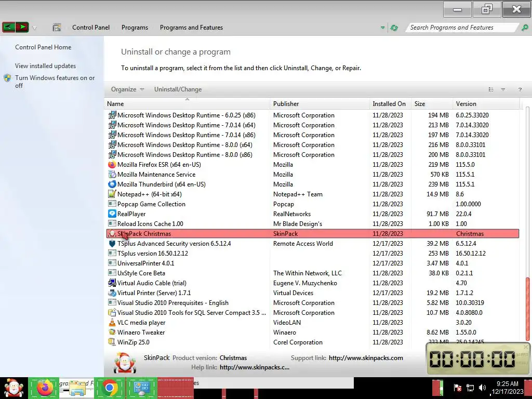Sort by Installed On column header

tap(390, 104)
